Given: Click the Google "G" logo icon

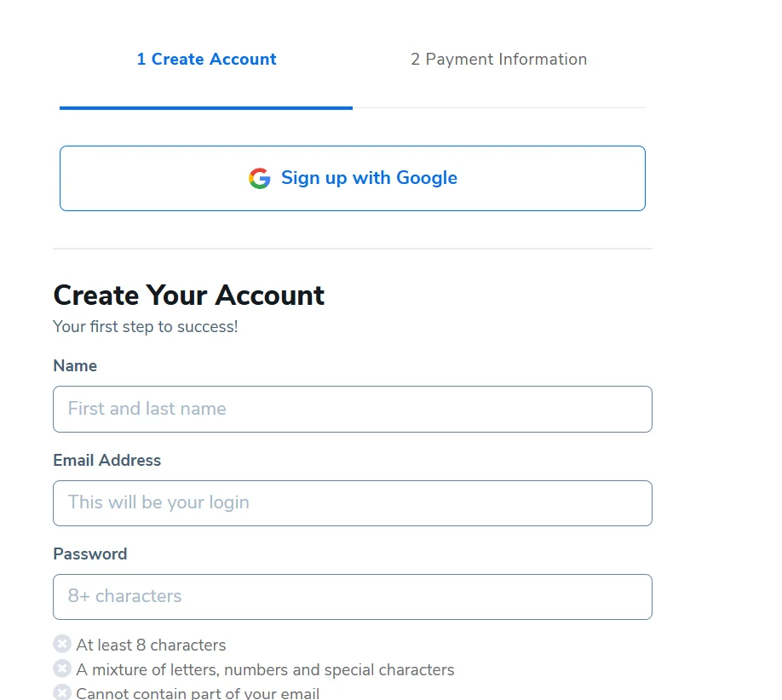Looking at the screenshot, I should pos(260,178).
